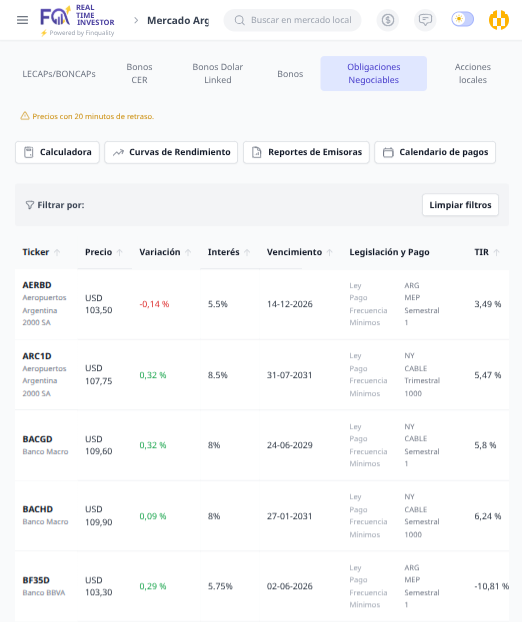Click price USD 107,75
522x622 pixels.
pyautogui.click(x=99, y=375)
